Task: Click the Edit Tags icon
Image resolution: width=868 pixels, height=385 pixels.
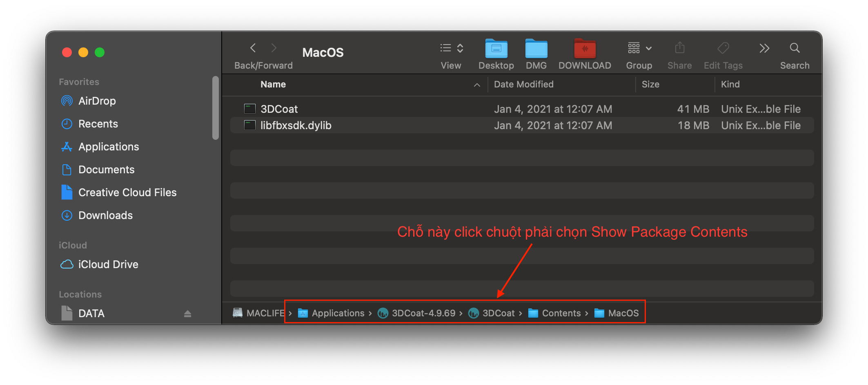Action: coord(723,48)
